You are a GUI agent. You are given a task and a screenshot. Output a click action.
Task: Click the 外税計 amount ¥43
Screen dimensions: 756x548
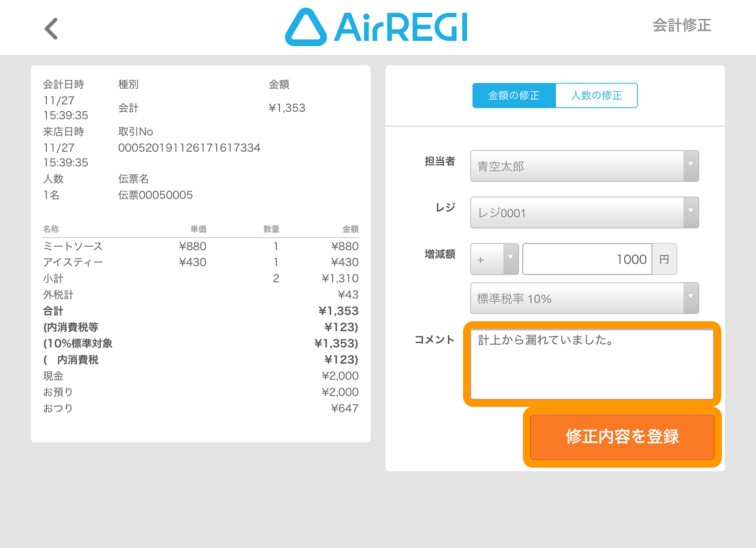tap(348, 294)
